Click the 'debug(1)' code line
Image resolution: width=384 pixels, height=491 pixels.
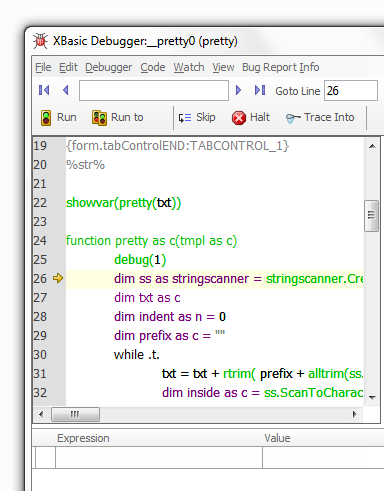point(140,260)
